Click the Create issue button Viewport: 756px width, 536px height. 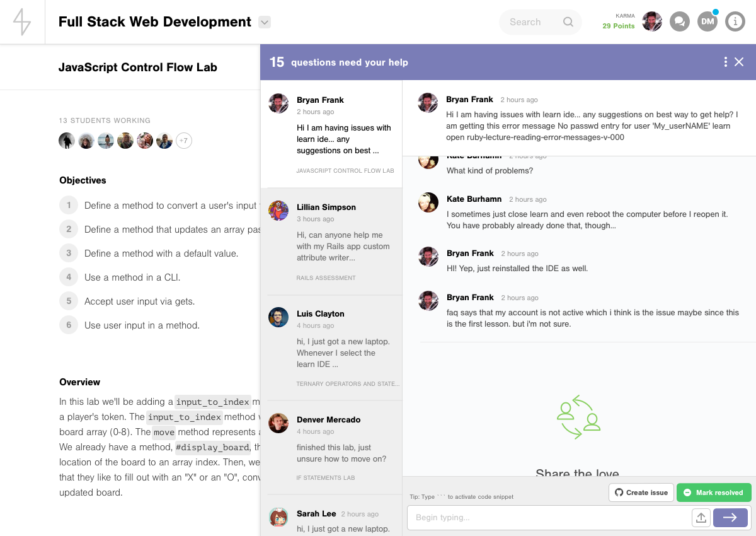[x=641, y=492]
